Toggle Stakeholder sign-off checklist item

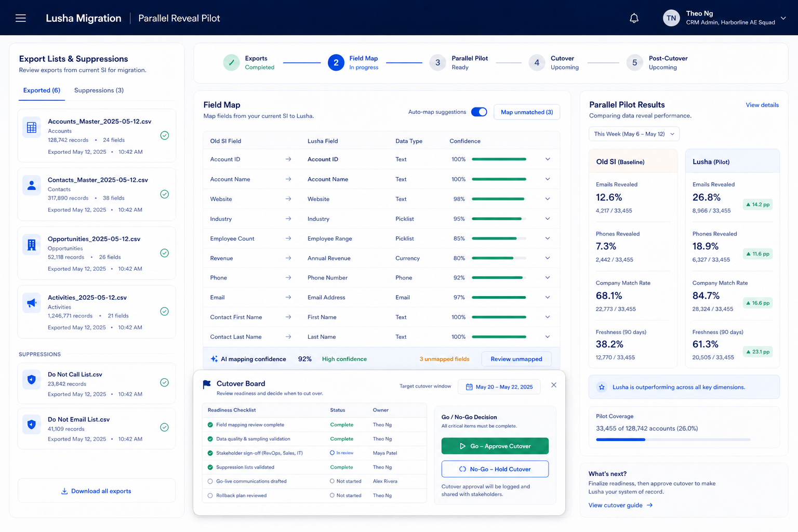(x=210, y=453)
